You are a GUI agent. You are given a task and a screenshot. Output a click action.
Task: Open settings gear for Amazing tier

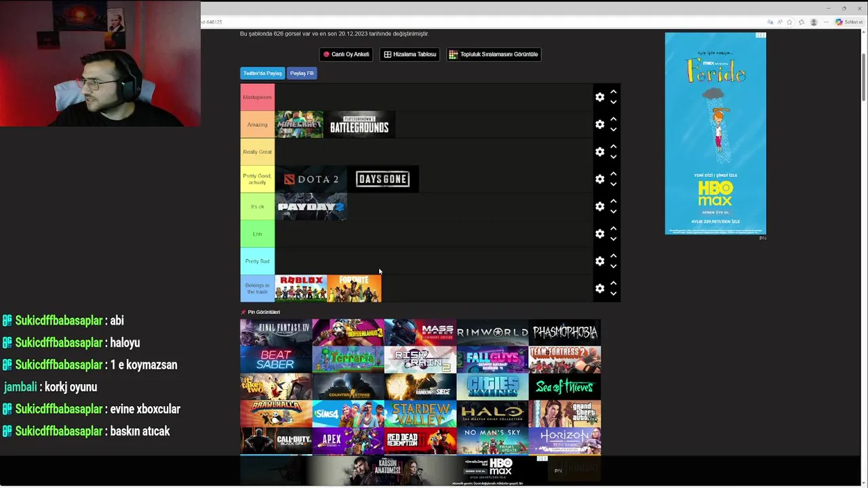click(x=599, y=125)
